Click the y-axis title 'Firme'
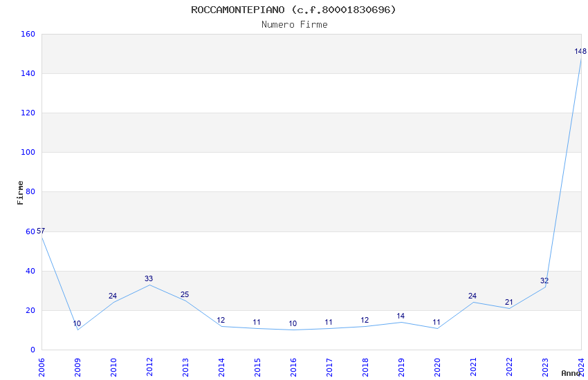The image size is (588, 380). (20, 193)
